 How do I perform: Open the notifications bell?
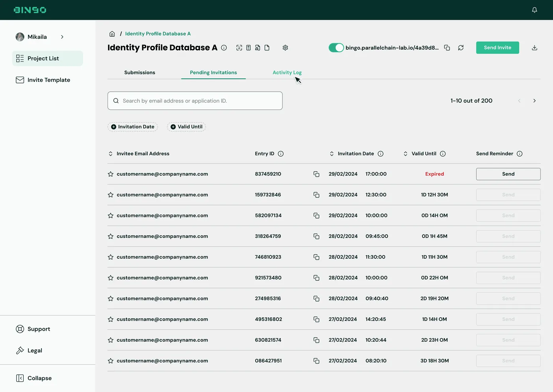coord(534,10)
